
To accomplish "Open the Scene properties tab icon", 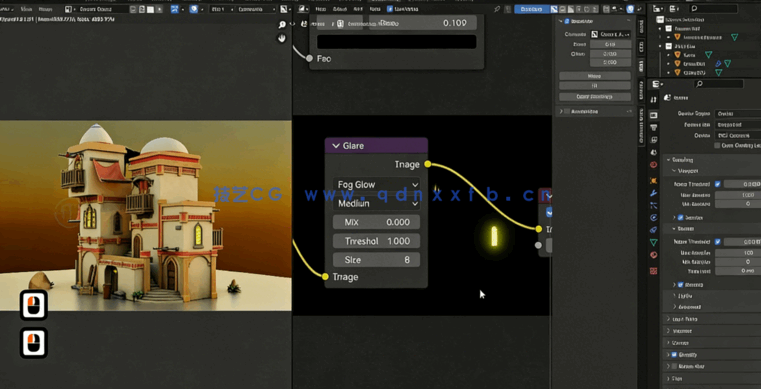I will pos(653,152).
